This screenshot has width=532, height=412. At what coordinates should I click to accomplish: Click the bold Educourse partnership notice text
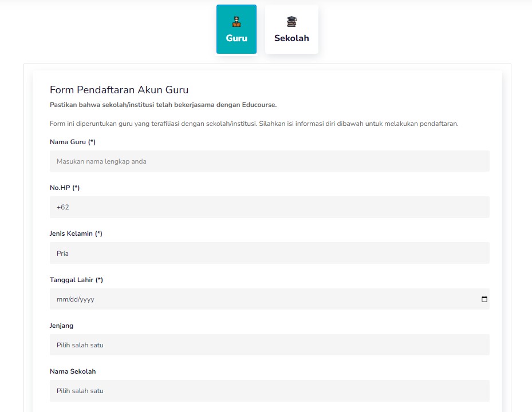point(163,105)
